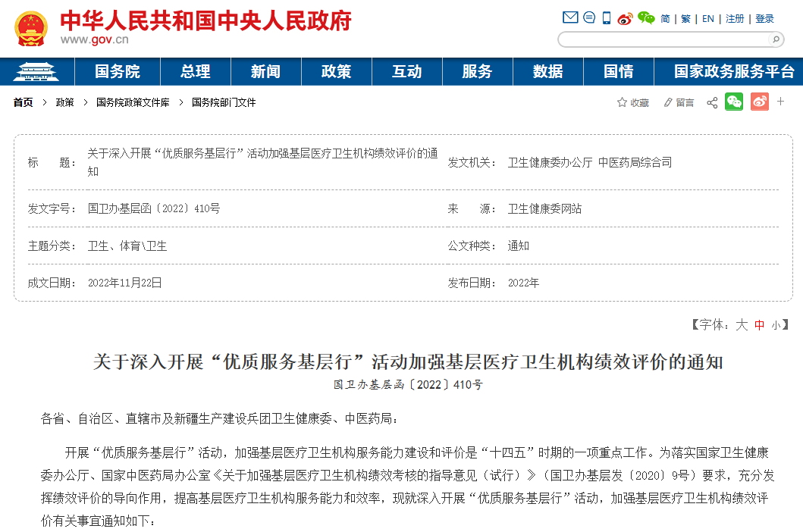
Task: Click the 收藏 star icon
Action: click(x=622, y=102)
